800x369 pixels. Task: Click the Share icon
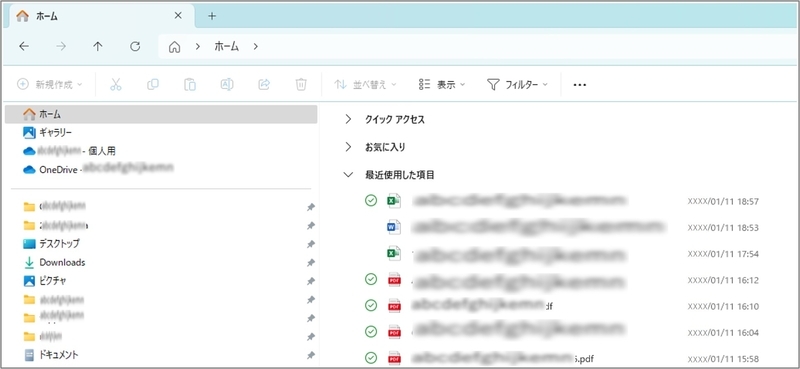pyautogui.click(x=264, y=85)
